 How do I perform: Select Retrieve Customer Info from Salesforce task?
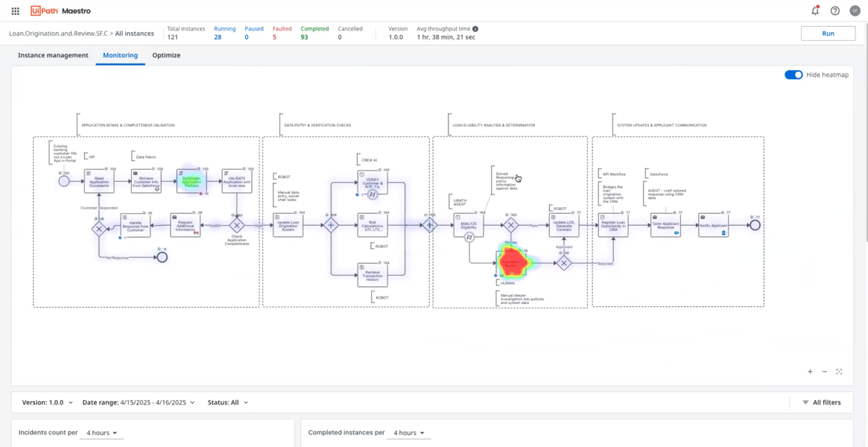[x=146, y=181]
